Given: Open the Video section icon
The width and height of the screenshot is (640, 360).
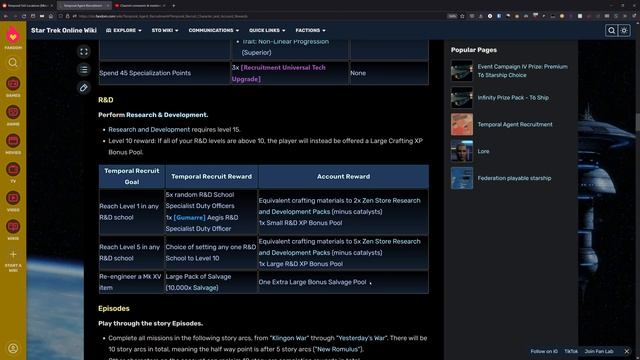Looking at the screenshot, I should coord(13,198).
